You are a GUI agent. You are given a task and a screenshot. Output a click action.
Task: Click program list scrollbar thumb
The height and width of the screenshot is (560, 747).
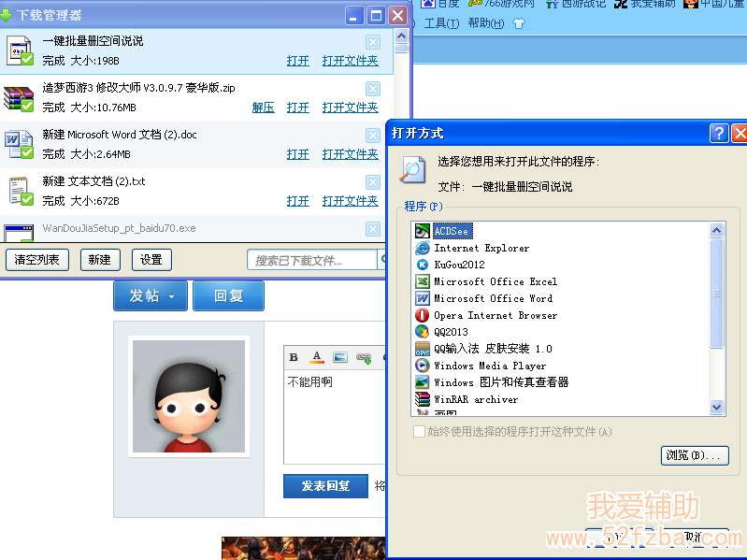716,294
